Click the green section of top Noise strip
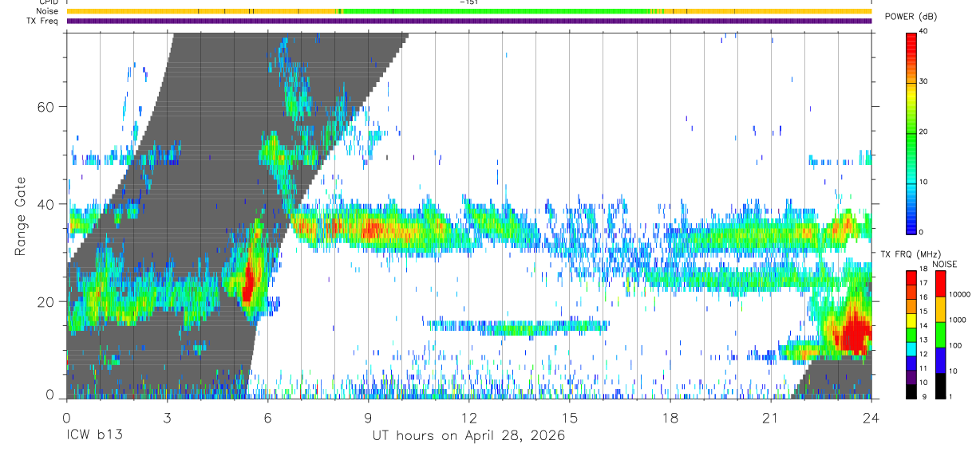The width and height of the screenshot is (980, 452). click(x=495, y=11)
